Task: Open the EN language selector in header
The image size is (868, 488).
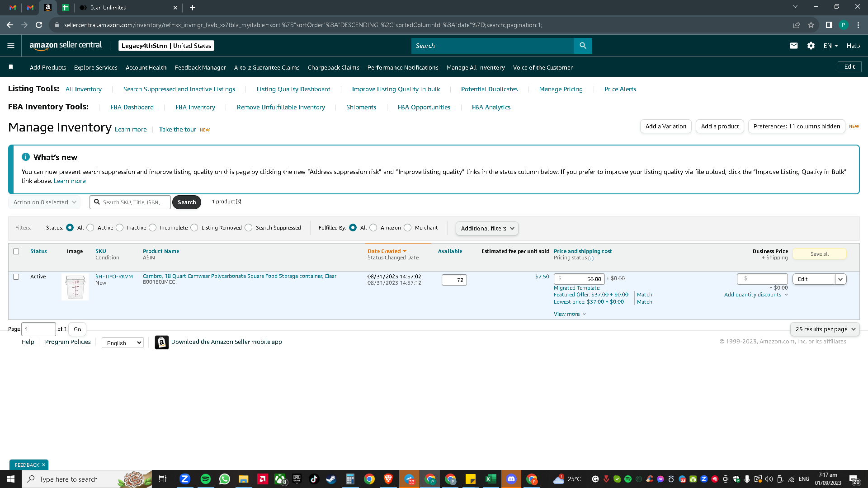Action: click(x=831, y=46)
